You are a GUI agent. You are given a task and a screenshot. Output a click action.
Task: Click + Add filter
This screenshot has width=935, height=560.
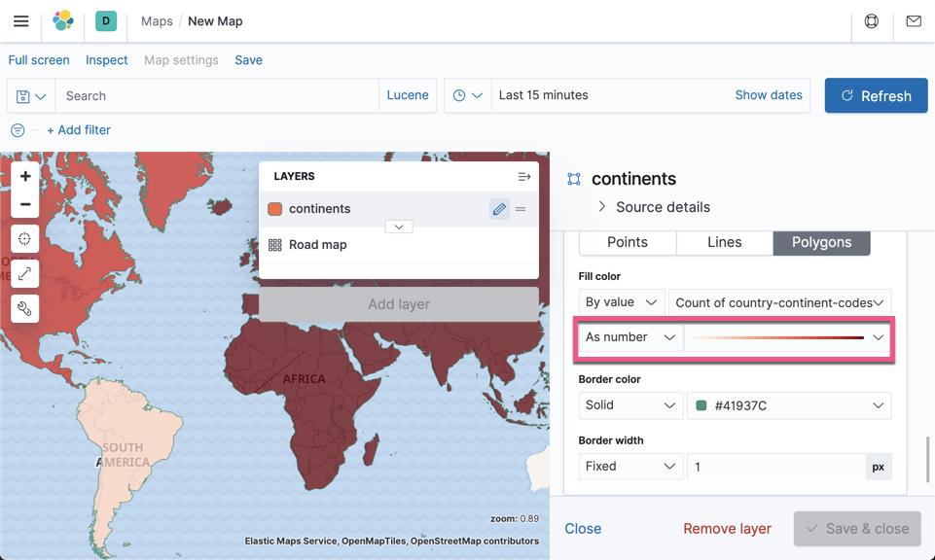pyautogui.click(x=79, y=130)
